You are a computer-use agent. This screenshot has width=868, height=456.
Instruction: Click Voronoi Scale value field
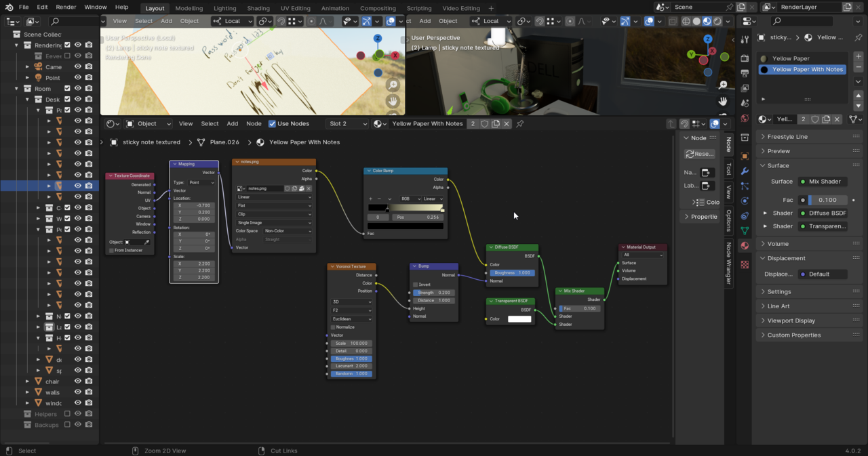(x=351, y=344)
